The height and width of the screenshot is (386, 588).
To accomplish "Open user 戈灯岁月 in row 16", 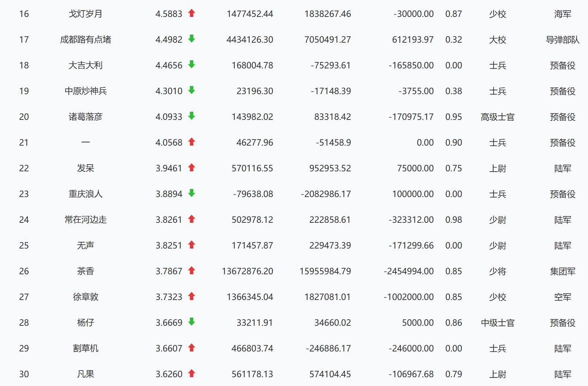I will pos(86,14).
